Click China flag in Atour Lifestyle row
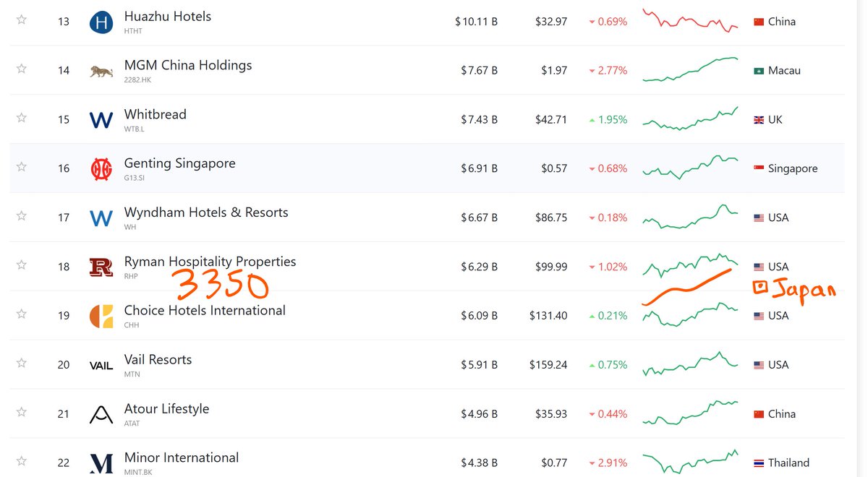Image resolution: width=868 pixels, height=477 pixels. [x=759, y=414]
